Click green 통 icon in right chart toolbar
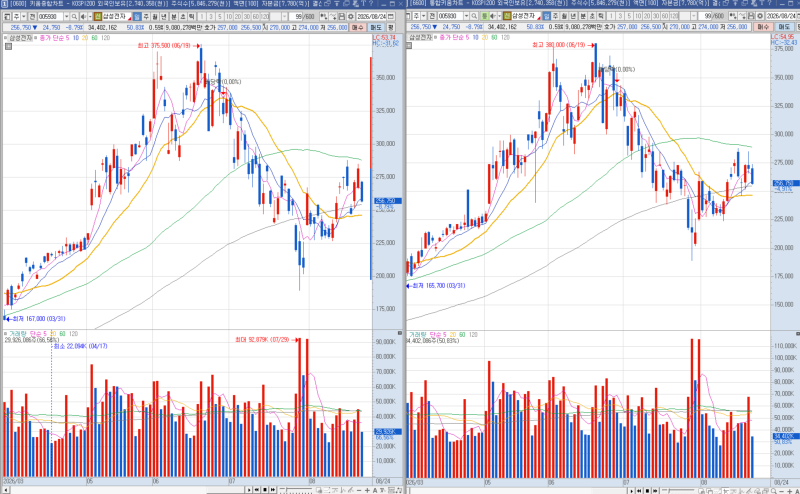 pos(485,16)
